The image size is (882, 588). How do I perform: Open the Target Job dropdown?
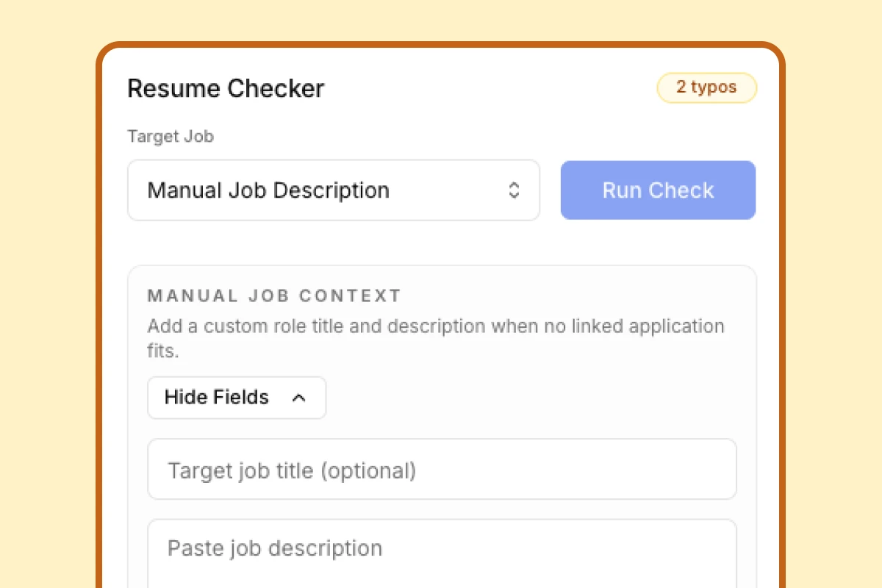334,190
